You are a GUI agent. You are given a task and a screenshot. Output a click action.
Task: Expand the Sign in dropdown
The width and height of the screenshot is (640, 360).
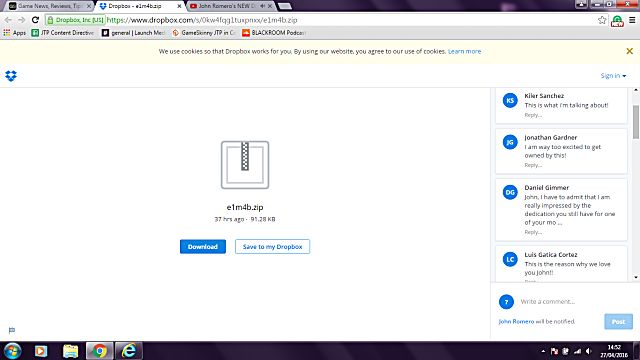(x=613, y=76)
